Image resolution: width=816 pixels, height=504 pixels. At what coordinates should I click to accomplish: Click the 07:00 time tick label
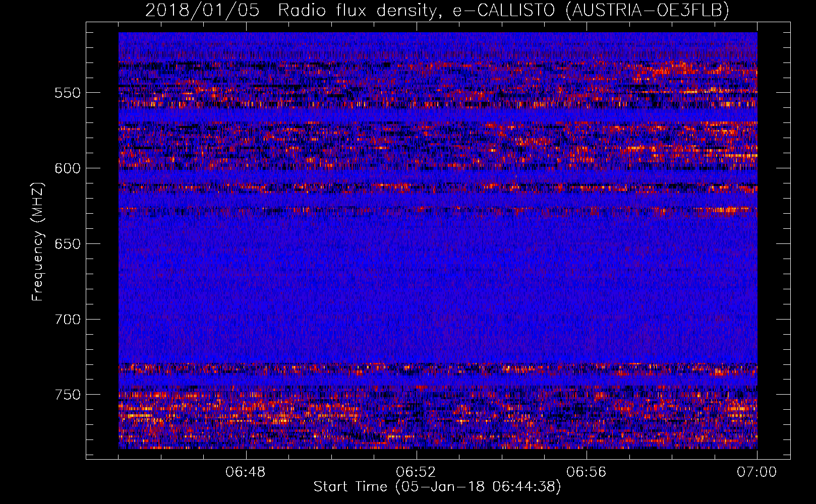757,472
